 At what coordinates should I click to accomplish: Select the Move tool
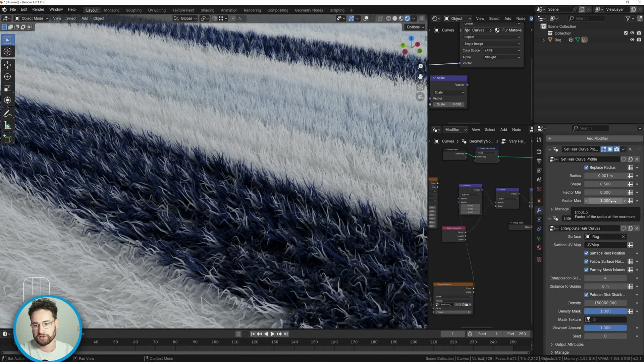pos(7,65)
